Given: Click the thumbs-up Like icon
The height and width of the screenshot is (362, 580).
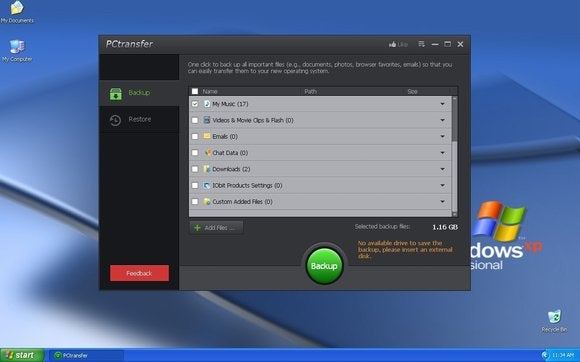Looking at the screenshot, I should [x=392, y=44].
